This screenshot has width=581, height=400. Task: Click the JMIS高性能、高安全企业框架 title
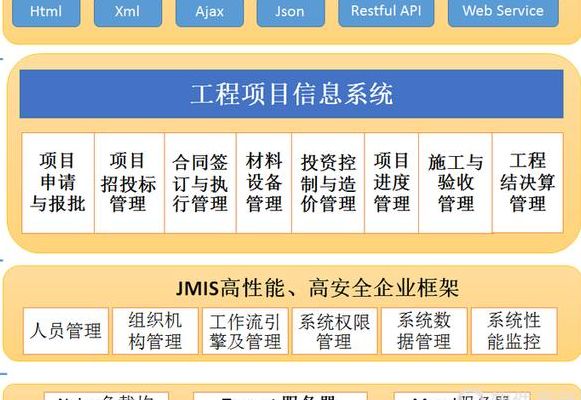point(317,288)
